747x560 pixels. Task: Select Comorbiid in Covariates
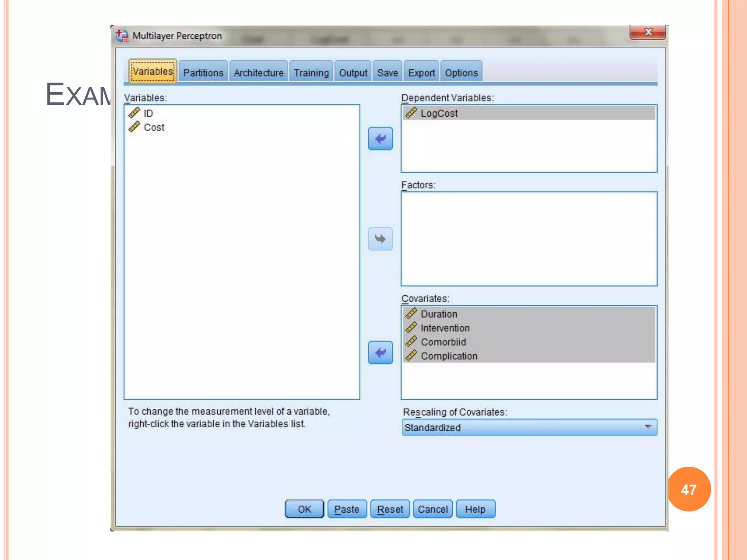coord(529,342)
